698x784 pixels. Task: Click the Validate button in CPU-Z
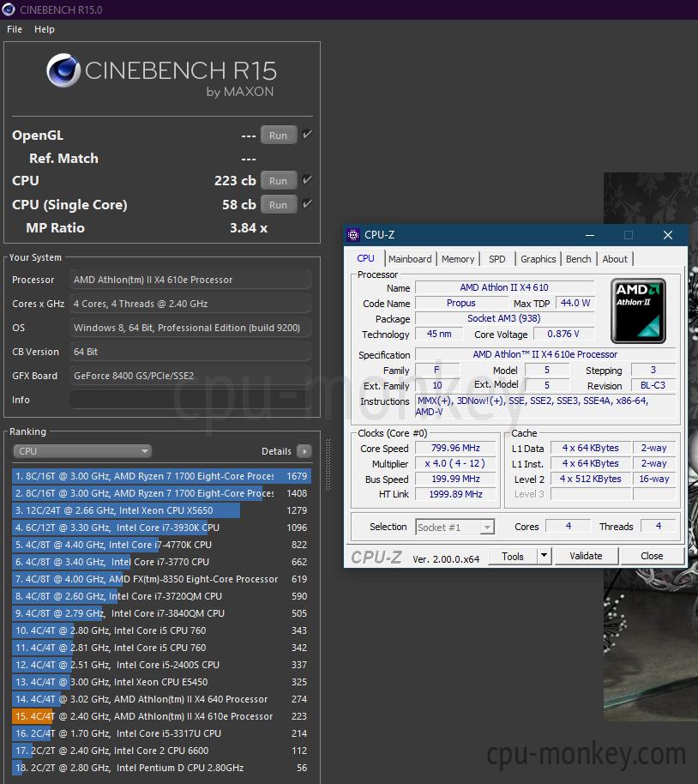pyautogui.click(x=586, y=556)
